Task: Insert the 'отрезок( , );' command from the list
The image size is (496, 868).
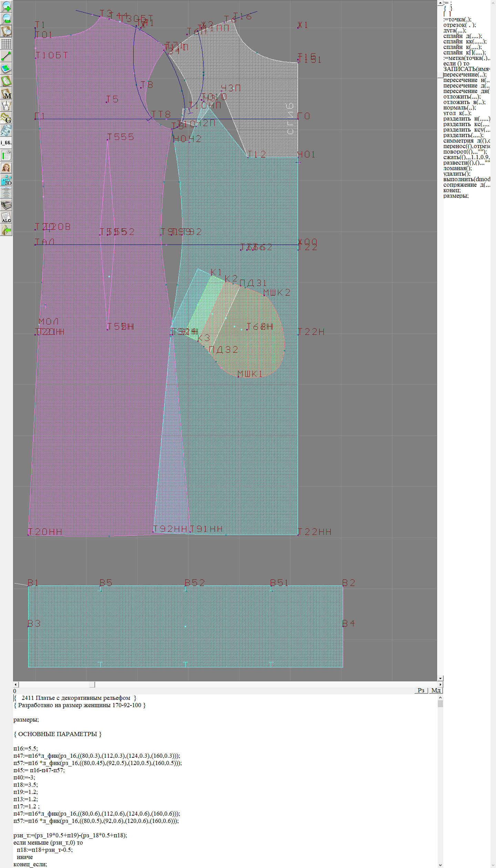Action: pos(459,25)
